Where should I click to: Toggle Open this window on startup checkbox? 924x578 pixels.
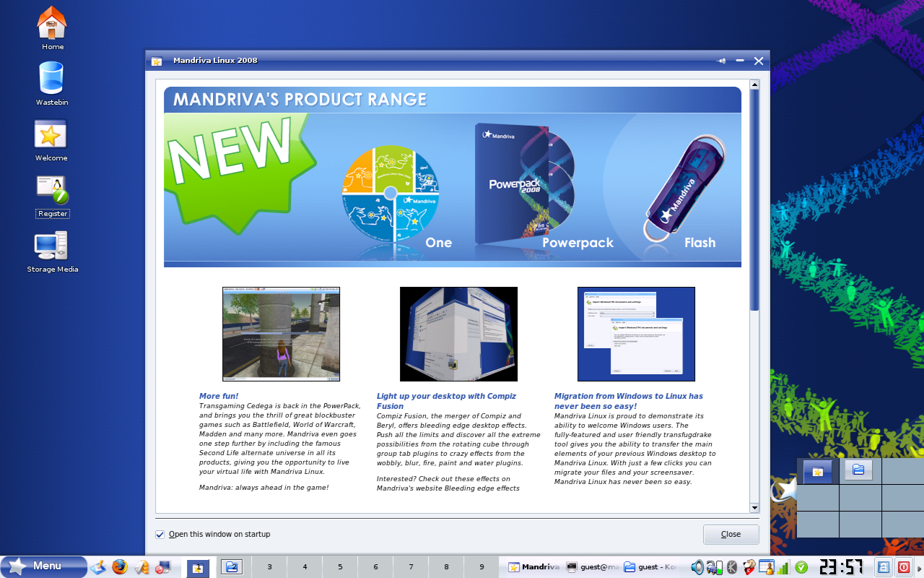point(160,535)
